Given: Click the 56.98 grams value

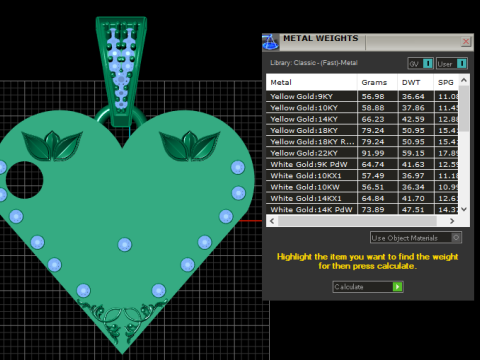Looking at the screenshot, I should coord(373,96).
